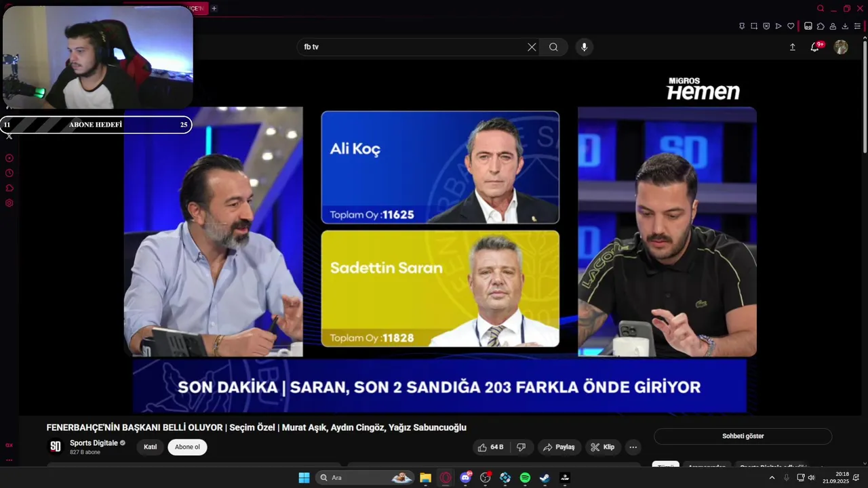Open the Windows Start menu
This screenshot has width=868, height=488.
coord(304,478)
